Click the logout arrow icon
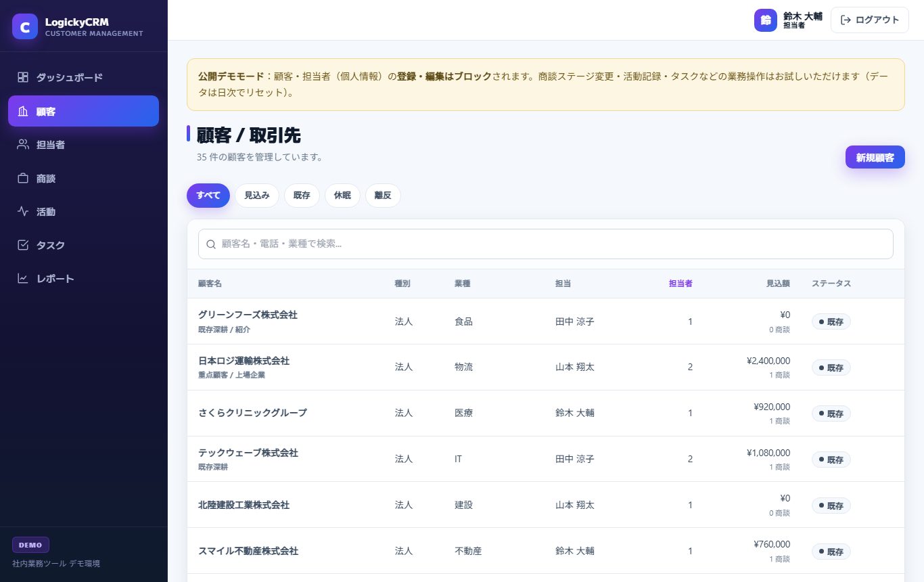Screen dimensions: 924x582 click(846, 20)
